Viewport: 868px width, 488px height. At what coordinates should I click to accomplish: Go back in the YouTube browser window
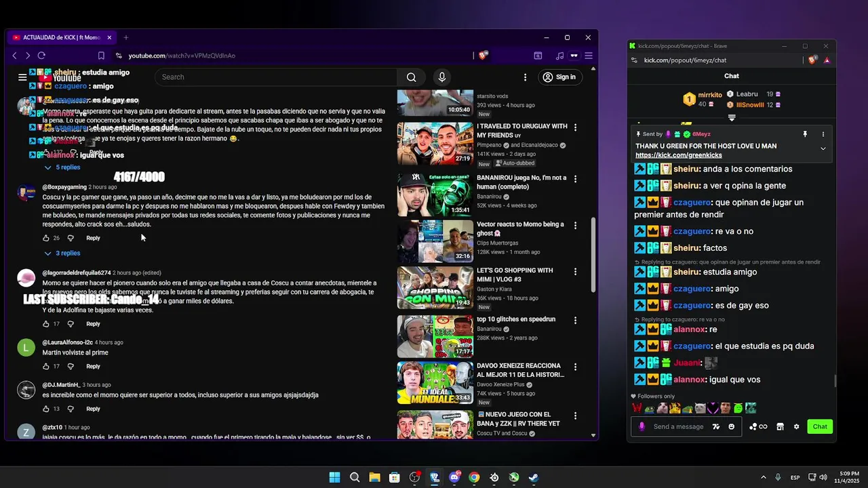(x=15, y=56)
